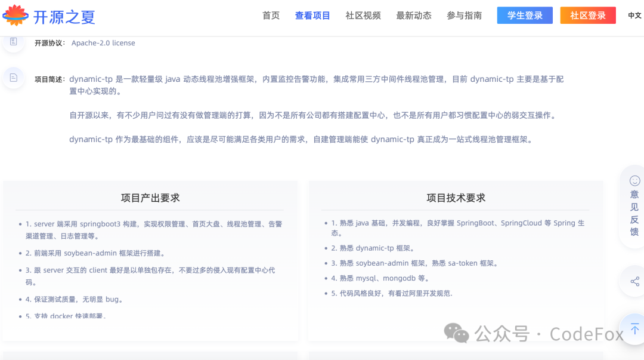This screenshot has width=644, height=360.
Task: Open the smiley feedback icon on right edge
Action: tap(634, 181)
